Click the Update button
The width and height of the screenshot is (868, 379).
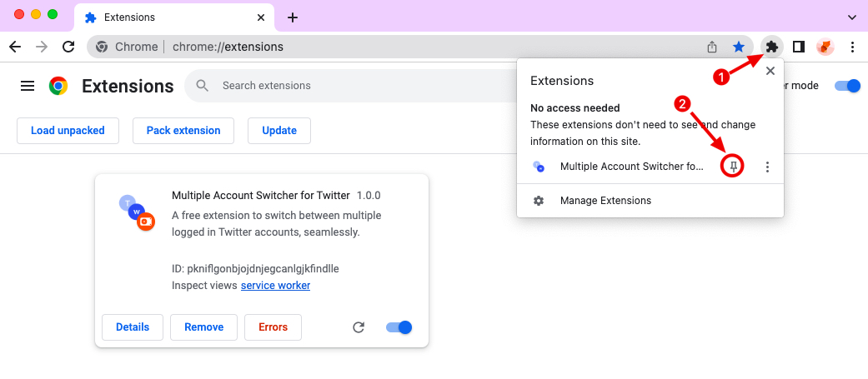[x=279, y=131]
